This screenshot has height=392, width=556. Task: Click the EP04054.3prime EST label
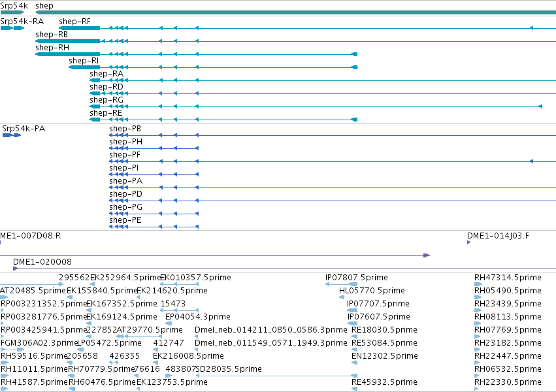(x=198, y=317)
